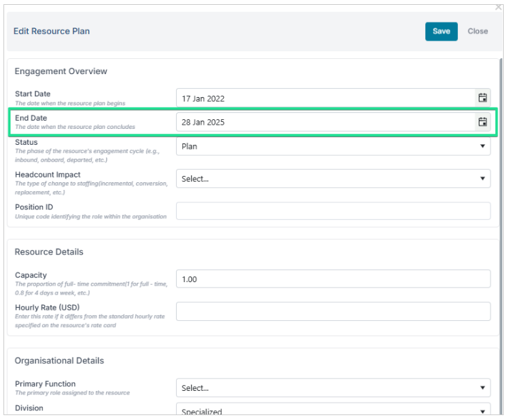Open the Division dropdown showing Specialized

point(333,410)
